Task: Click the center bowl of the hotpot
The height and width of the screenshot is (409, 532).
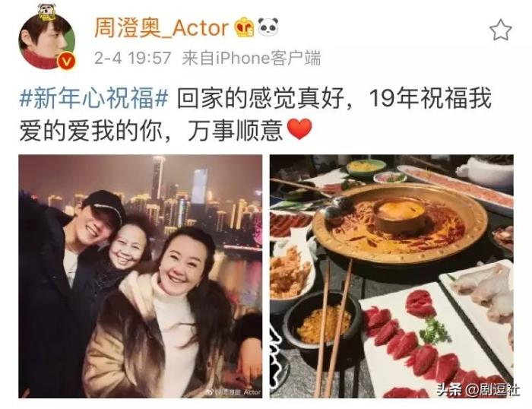Action: 399,214
